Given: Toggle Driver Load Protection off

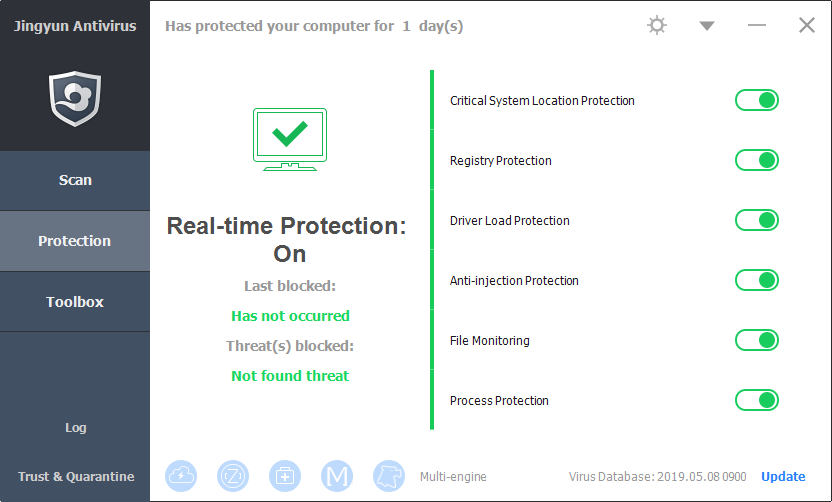Looking at the screenshot, I should pos(757,220).
